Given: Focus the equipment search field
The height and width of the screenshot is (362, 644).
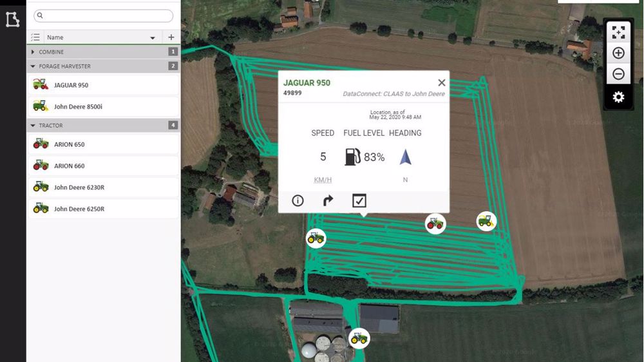Looking at the screenshot, I should click(104, 15).
